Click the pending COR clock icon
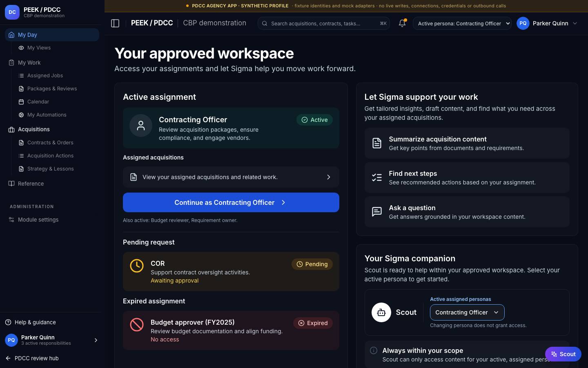 137,266
